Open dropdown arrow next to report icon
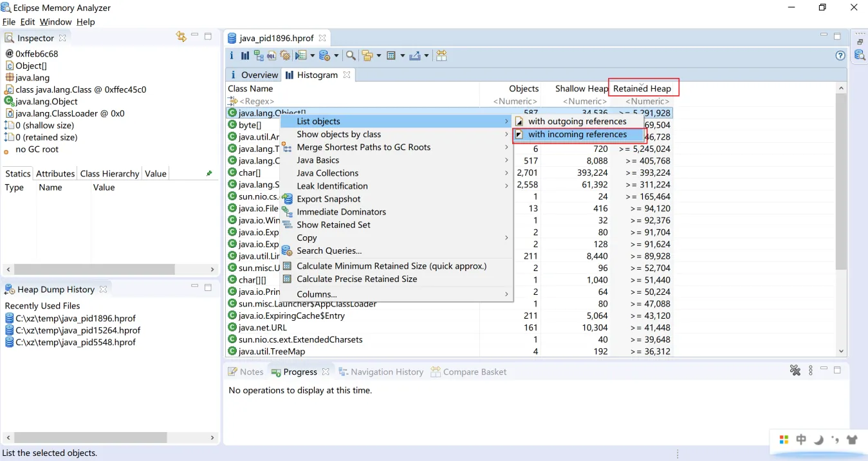868x461 pixels. tap(312, 56)
